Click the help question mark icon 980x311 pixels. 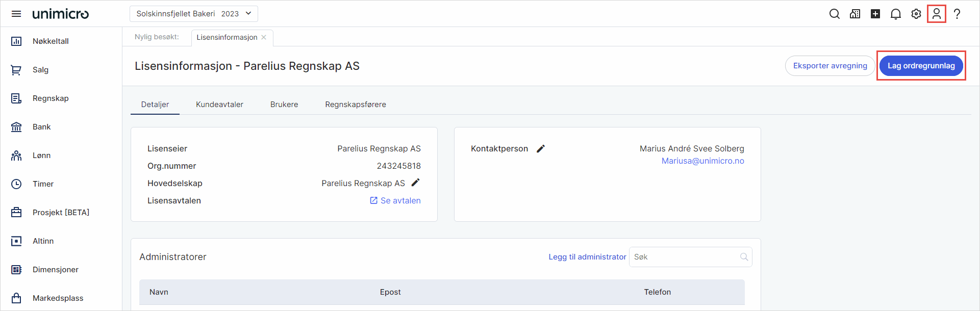click(x=957, y=14)
